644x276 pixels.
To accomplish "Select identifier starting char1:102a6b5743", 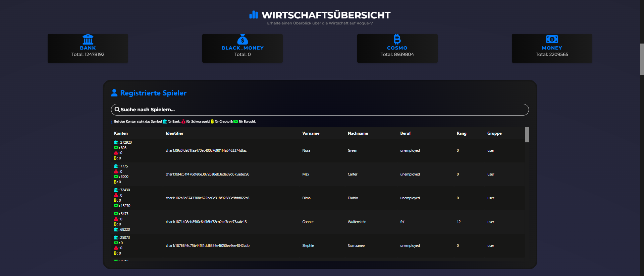I will point(207,198).
